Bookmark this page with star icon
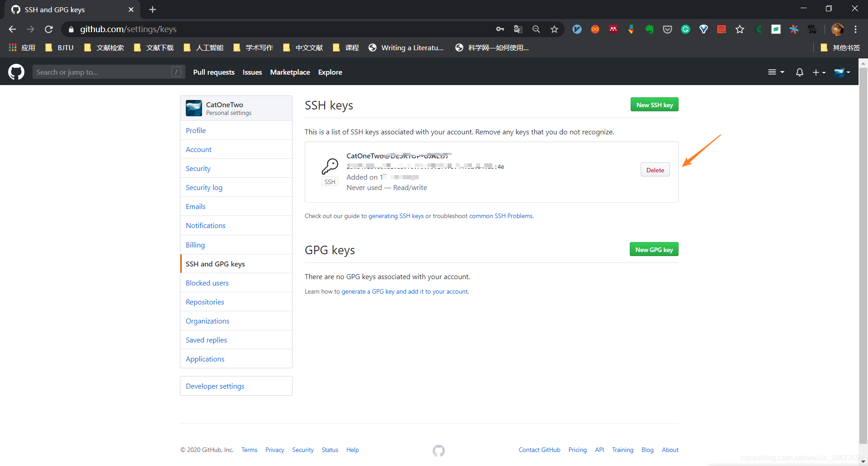This screenshot has height=466, width=868. (554, 29)
